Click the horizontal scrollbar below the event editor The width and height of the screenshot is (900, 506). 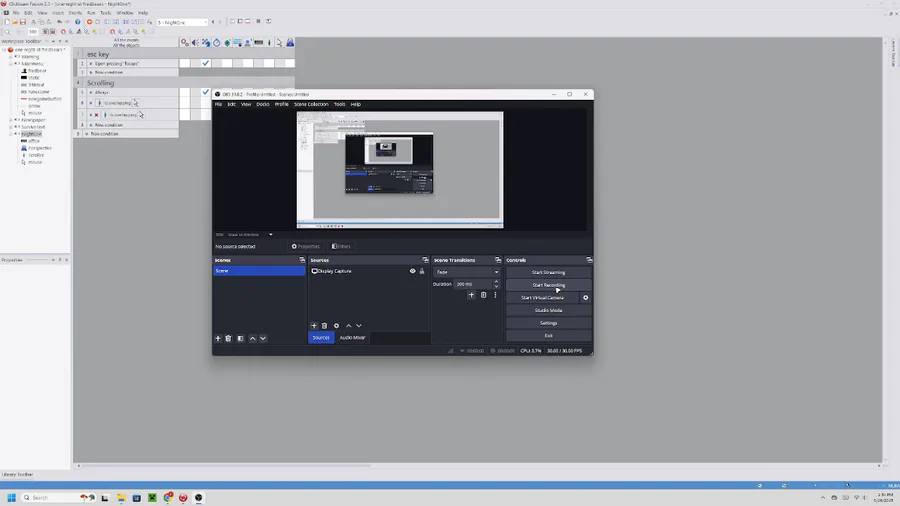coord(227,466)
